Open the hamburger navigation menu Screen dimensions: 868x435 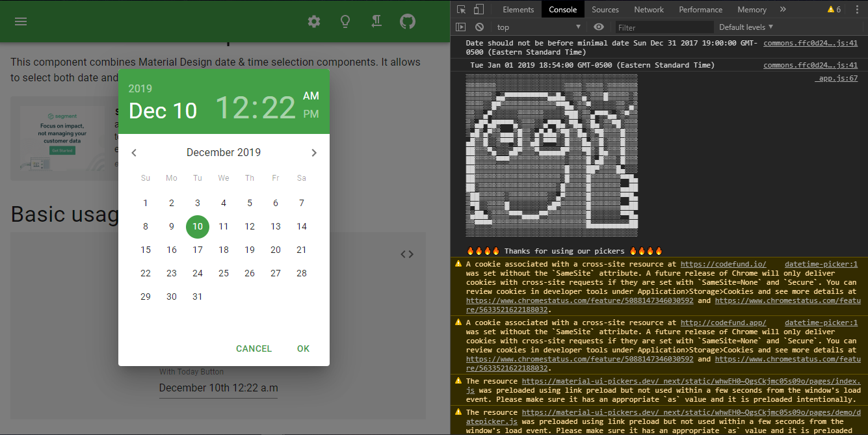point(21,21)
